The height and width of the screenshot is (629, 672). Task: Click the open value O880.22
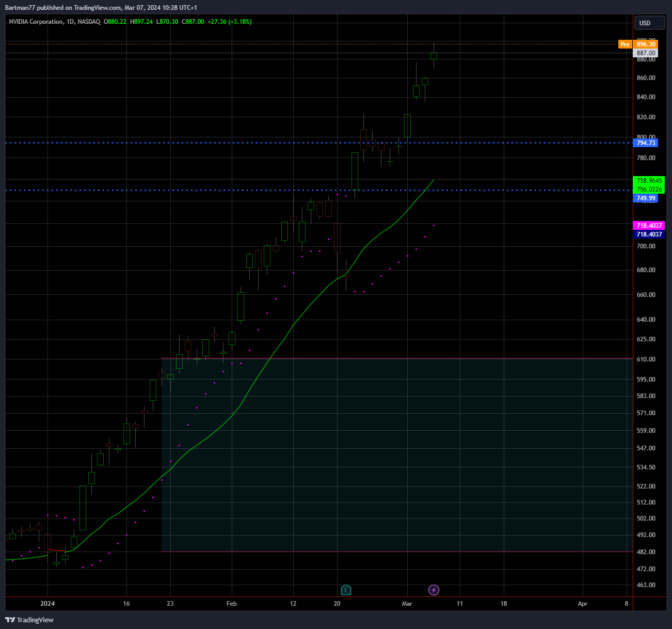[x=115, y=22]
